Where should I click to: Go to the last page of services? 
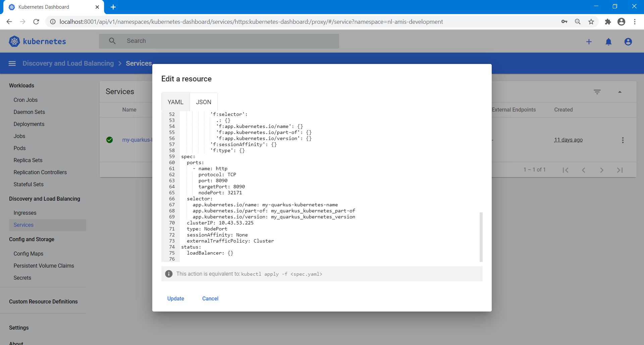620,170
